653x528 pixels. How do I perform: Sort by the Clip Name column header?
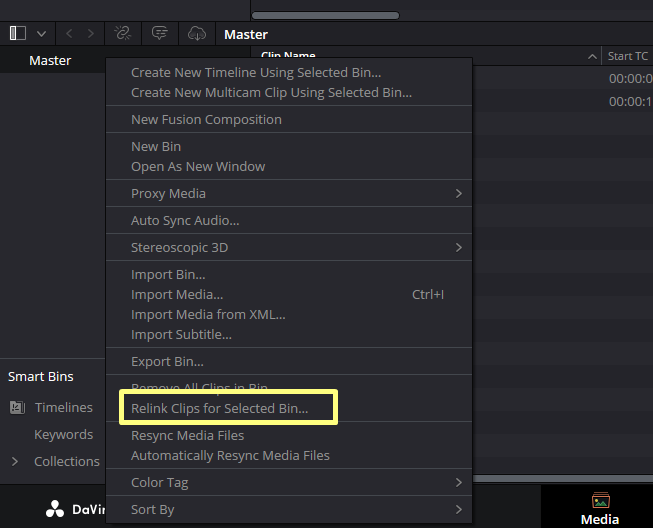tap(288, 55)
